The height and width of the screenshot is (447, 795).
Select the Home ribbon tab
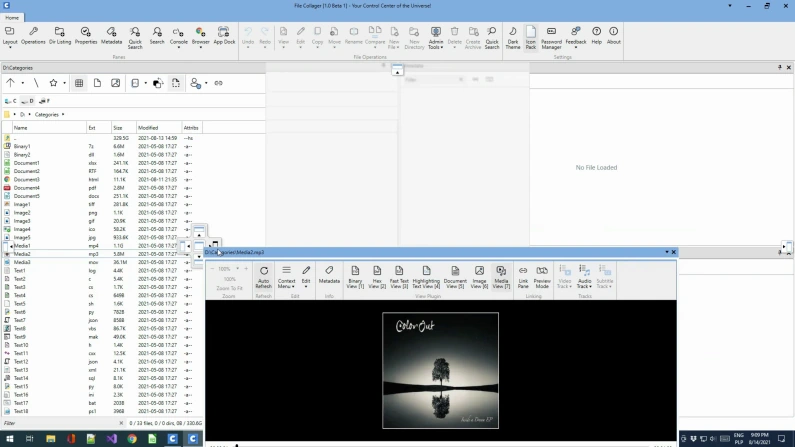coord(12,18)
